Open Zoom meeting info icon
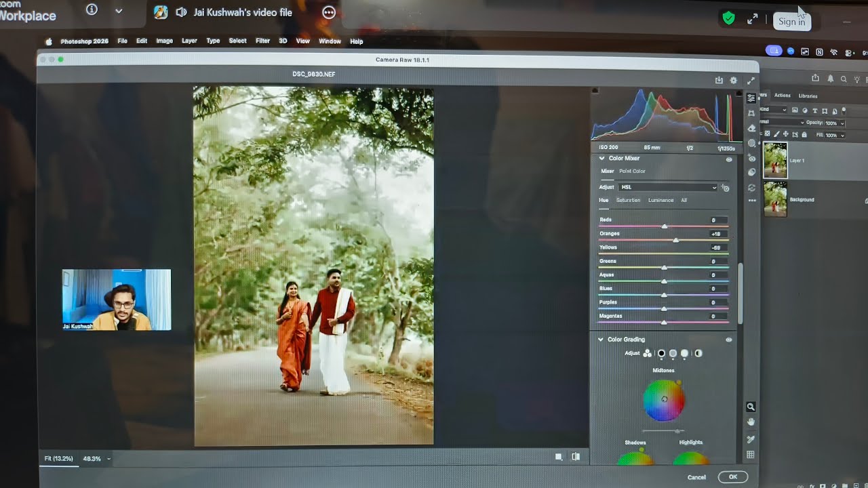This screenshot has height=488, width=868. coord(92,10)
